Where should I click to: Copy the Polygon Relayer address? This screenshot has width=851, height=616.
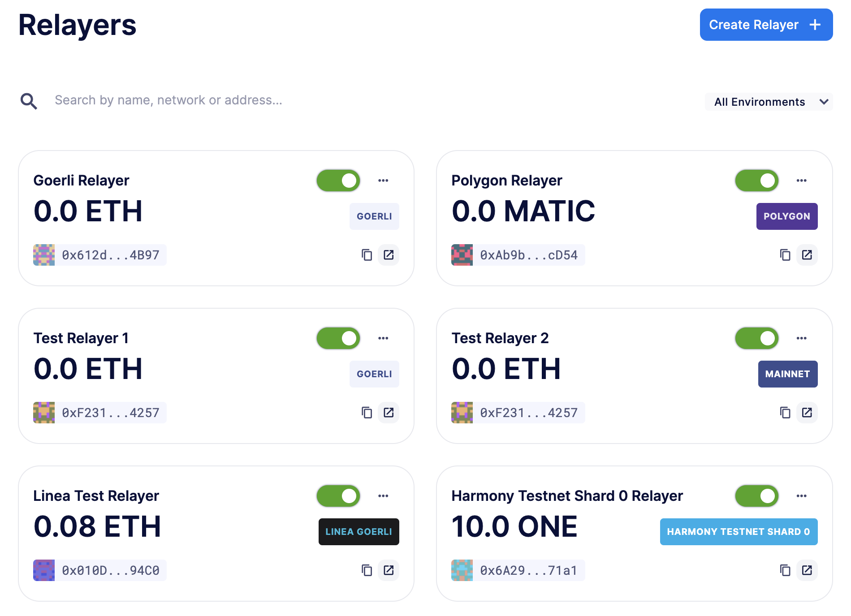pyautogui.click(x=785, y=255)
